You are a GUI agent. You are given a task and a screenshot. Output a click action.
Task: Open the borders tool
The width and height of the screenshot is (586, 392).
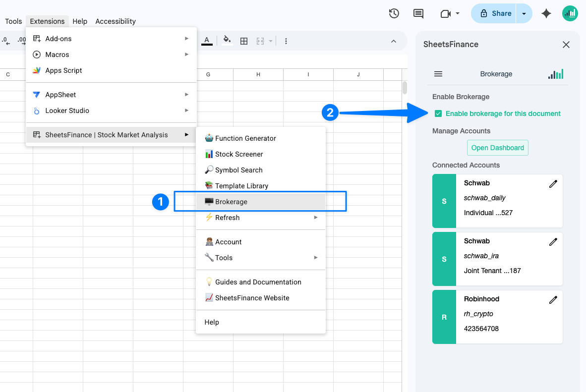pos(243,41)
